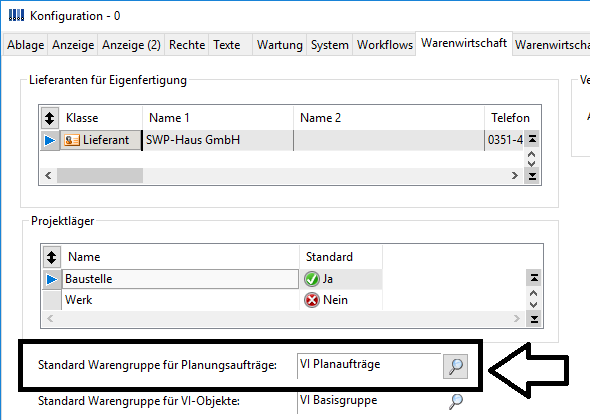This screenshot has width=590, height=420.
Task: Click sort arrows icon in Lieferanten table
Action: pyautogui.click(x=50, y=118)
